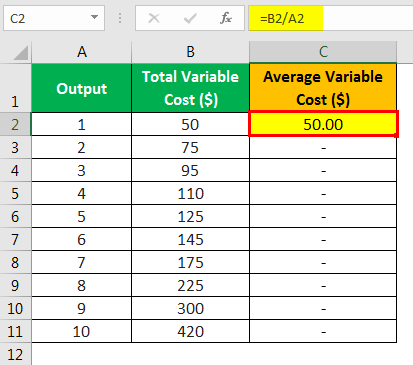The width and height of the screenshot is (413, 365).
Task: Select row 3 header
Action: coord(15,147)
